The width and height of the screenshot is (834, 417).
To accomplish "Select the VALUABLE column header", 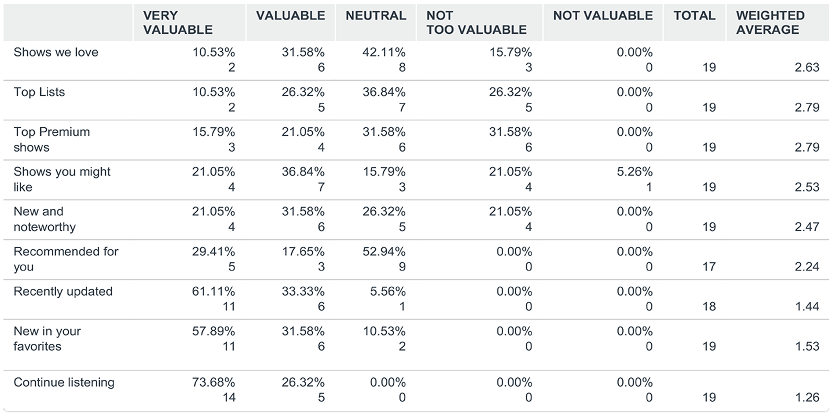I will pyautogui.click(x=290, y=16).
